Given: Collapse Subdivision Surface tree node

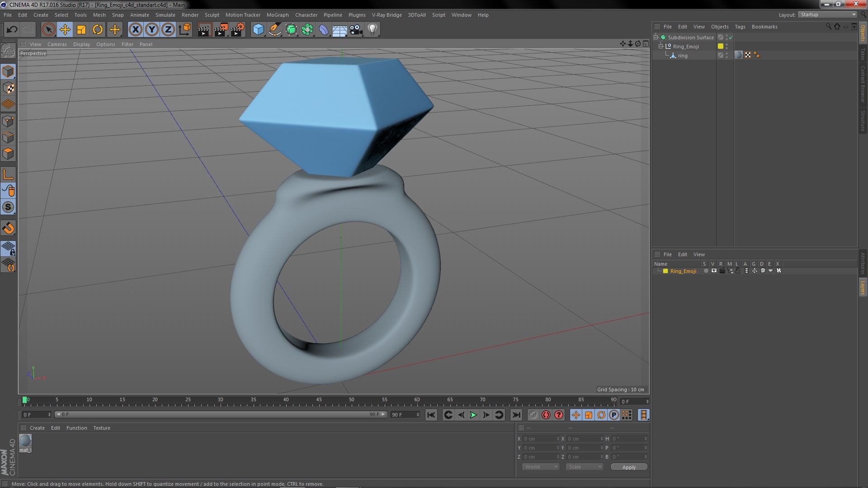Looking at the screenshot, I should pyautogui.click(x=656, y=38).
